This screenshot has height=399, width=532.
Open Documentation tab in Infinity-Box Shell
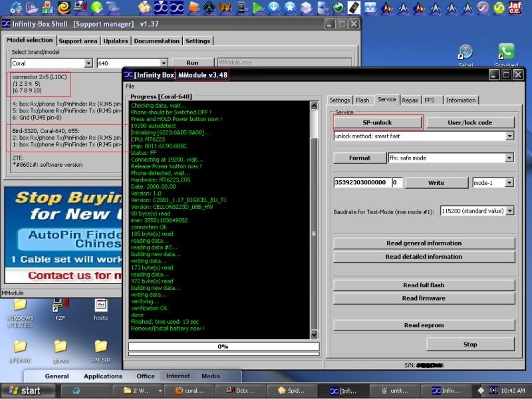point(156,41)
